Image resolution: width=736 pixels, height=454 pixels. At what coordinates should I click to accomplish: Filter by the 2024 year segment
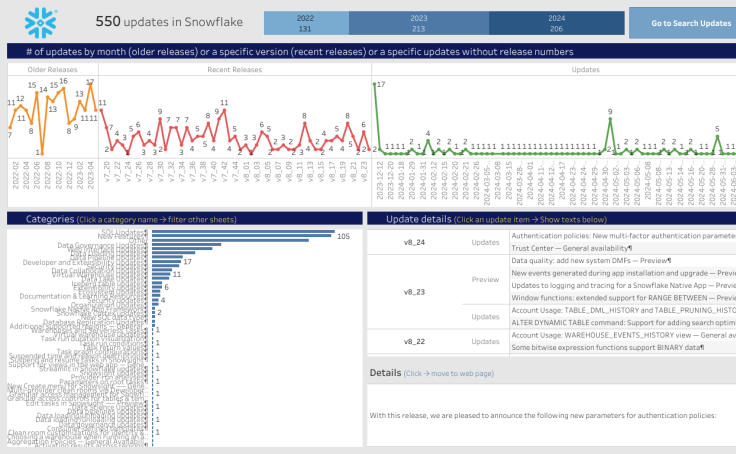[557, 23]
